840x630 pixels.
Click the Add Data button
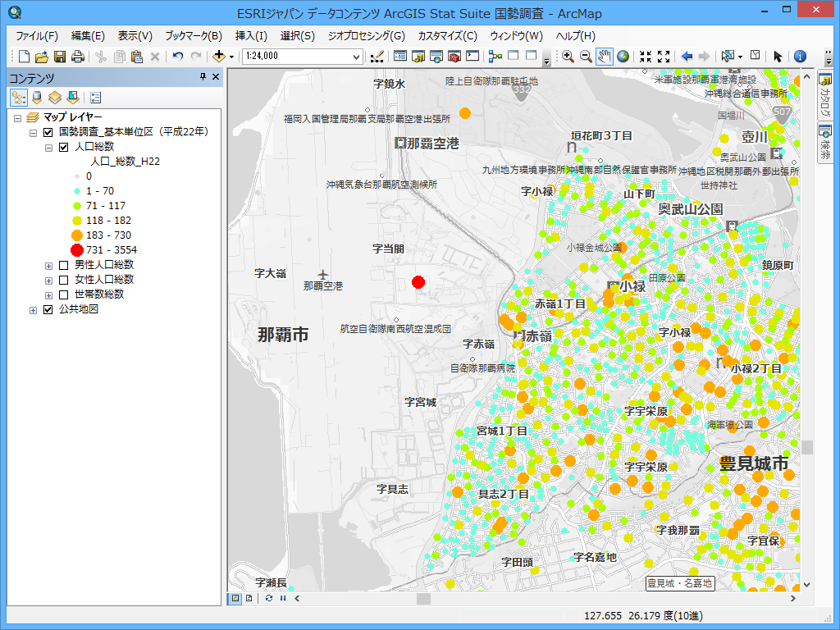[x=218, y=57]
